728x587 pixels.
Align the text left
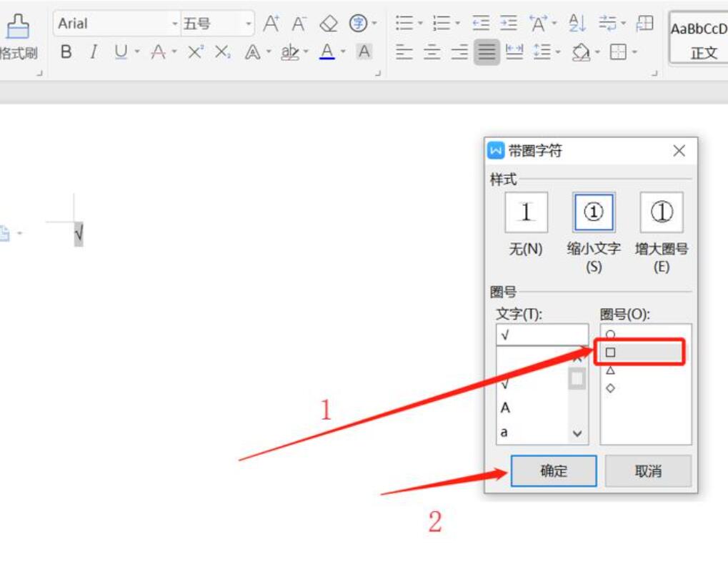pyautogui.click(x=404, y=51)
